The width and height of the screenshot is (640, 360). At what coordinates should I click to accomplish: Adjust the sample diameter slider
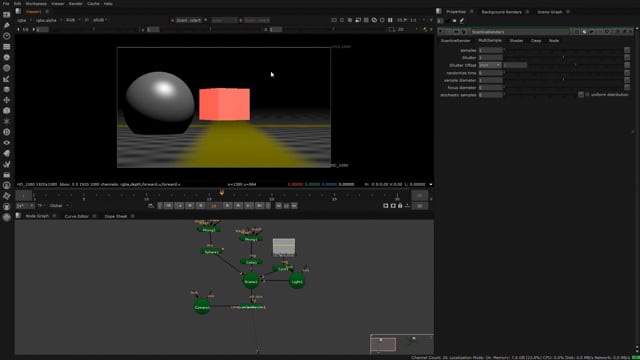[x=563, y=80]
